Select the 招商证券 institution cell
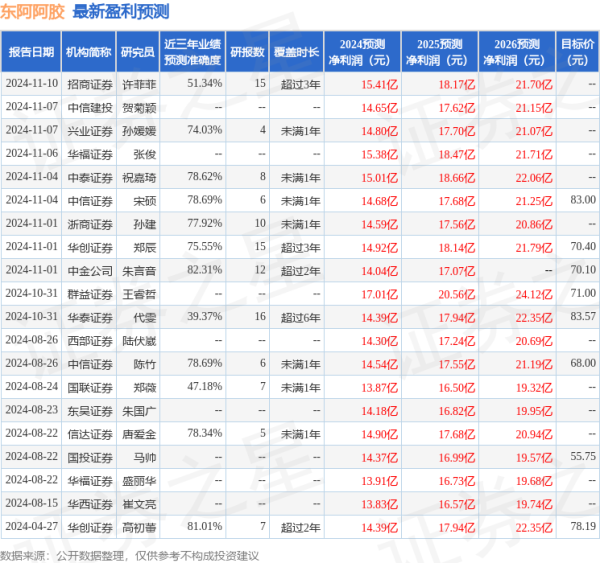Viewport: 600px width, 563px height. coord(90,84)
